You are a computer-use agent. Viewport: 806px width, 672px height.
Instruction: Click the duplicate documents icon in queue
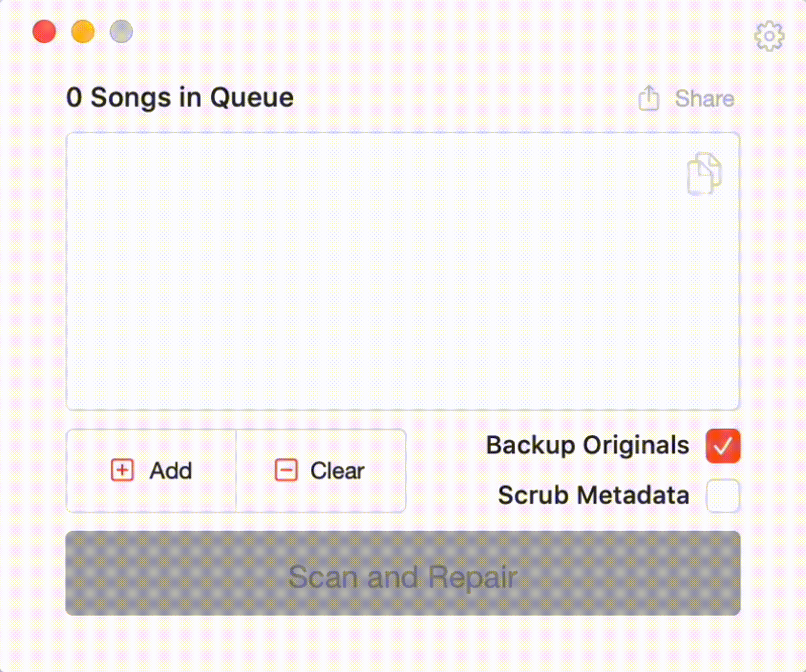click(704, 173)
